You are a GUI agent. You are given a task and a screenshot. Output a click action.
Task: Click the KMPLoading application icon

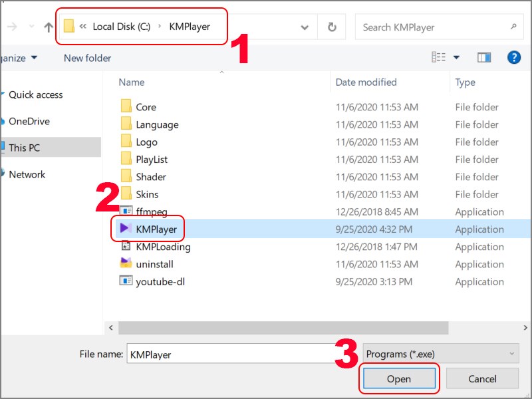tap(126, 245)
